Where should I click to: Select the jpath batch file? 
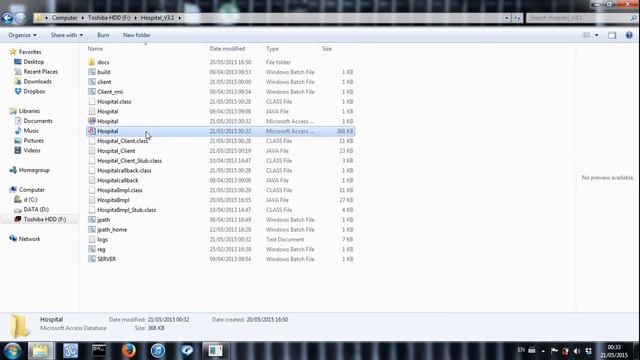pyautogui.click(x=104, y=220)
